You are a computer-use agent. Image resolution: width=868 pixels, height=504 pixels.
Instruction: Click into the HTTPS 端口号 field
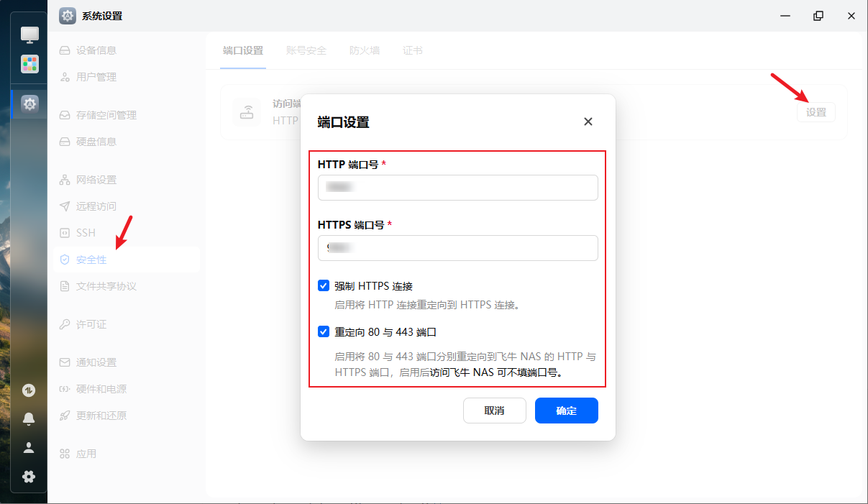pos(457,248)
